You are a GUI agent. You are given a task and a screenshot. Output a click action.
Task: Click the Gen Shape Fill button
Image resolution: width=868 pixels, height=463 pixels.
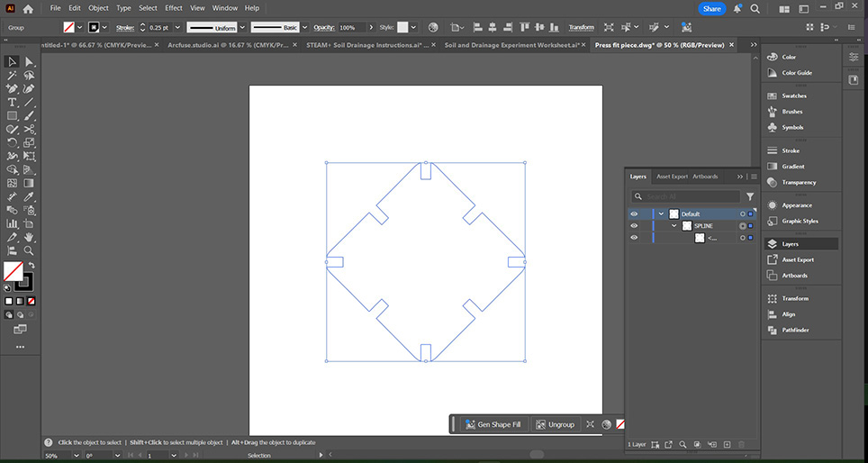coord(493,424)
